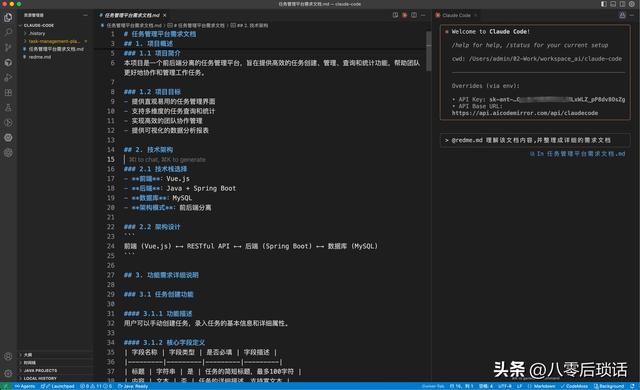
Task: Click the Java Ready status item
Action: pos(133,386)
